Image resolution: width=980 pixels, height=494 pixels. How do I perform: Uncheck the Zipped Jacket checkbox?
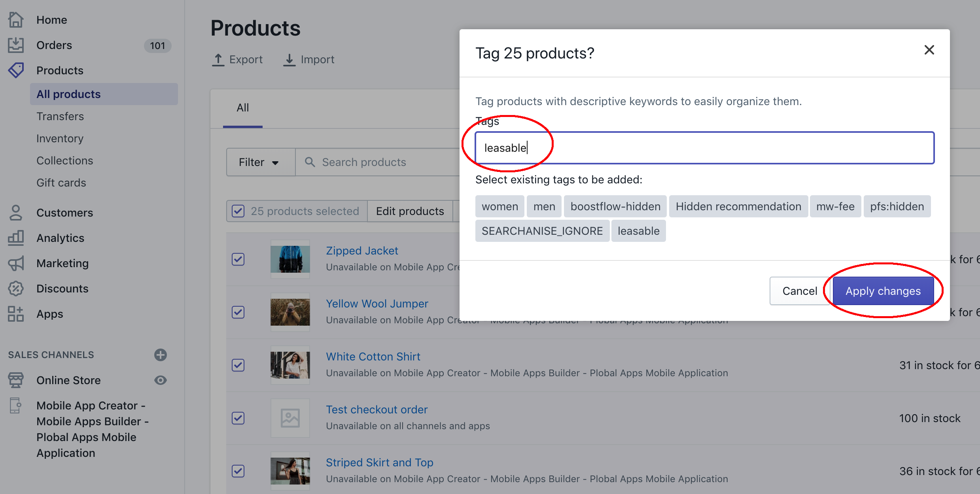pyautogui.click(x=238, y=259)
